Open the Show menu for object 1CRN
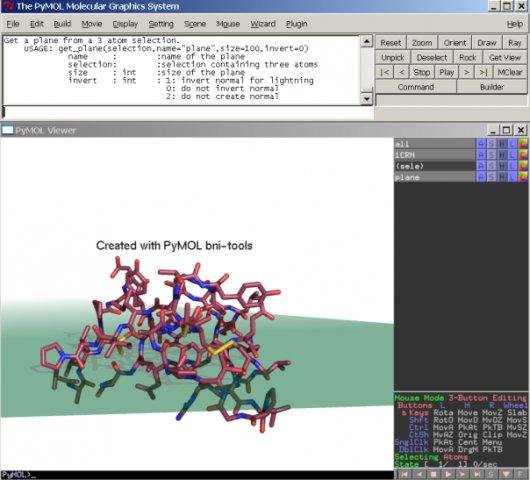 coord(491,155)
